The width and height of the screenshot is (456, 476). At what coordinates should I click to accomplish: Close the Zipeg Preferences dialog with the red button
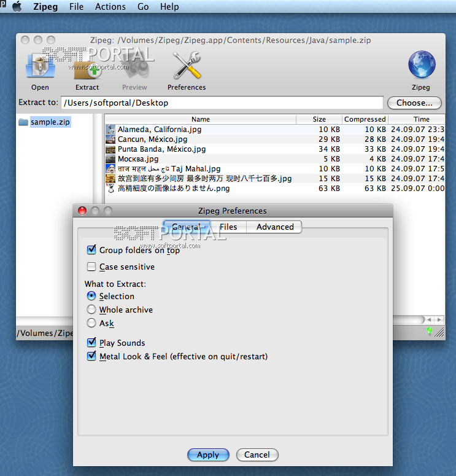[82, 211]
